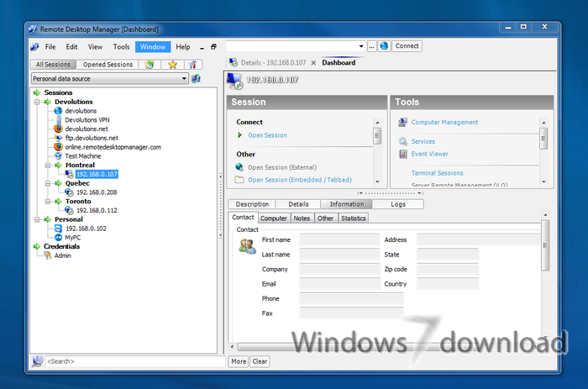Click the Services gear icon
The width and height of the screenshot is (588, 389).
402,141
